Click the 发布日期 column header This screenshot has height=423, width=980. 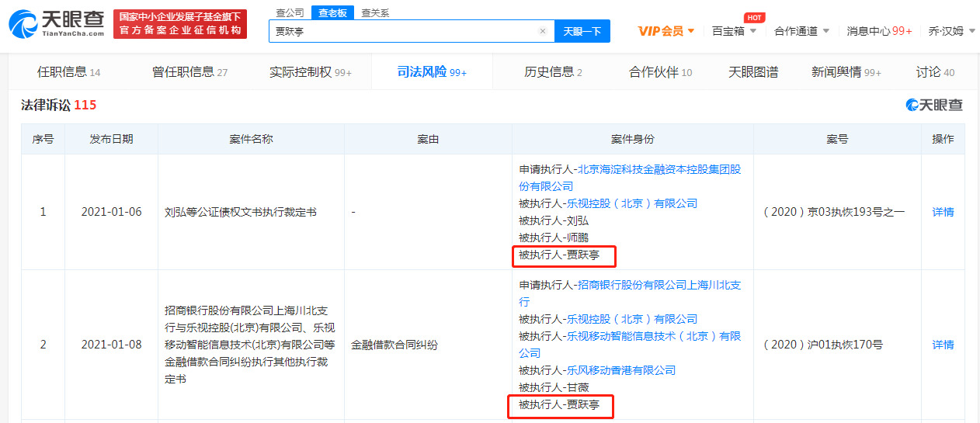pos(111,139)
